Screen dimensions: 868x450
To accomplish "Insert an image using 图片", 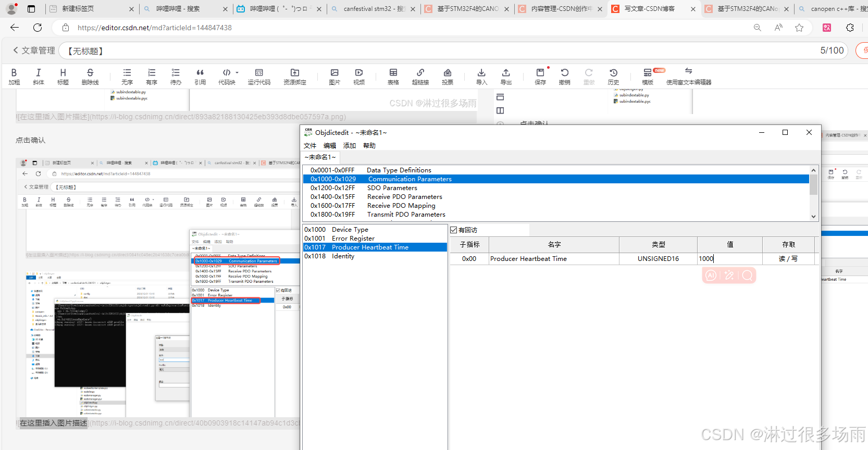I will tap(334, 76).
